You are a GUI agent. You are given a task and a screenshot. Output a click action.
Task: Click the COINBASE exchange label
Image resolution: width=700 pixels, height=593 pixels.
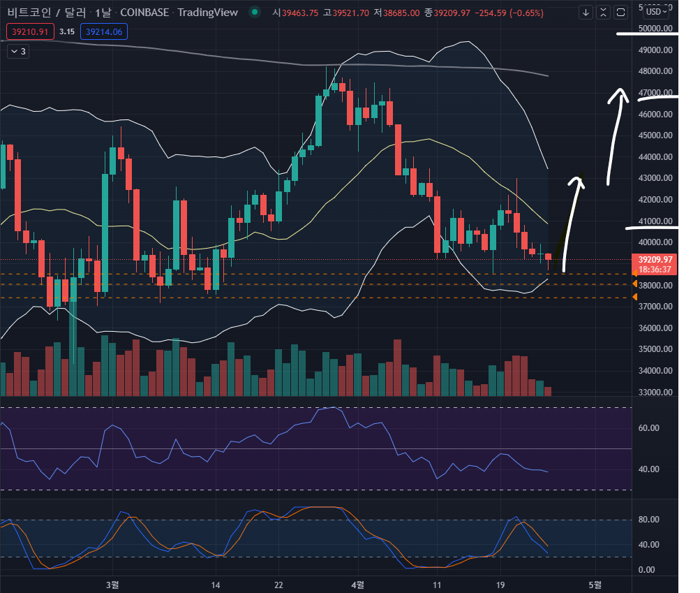point(144,13)
